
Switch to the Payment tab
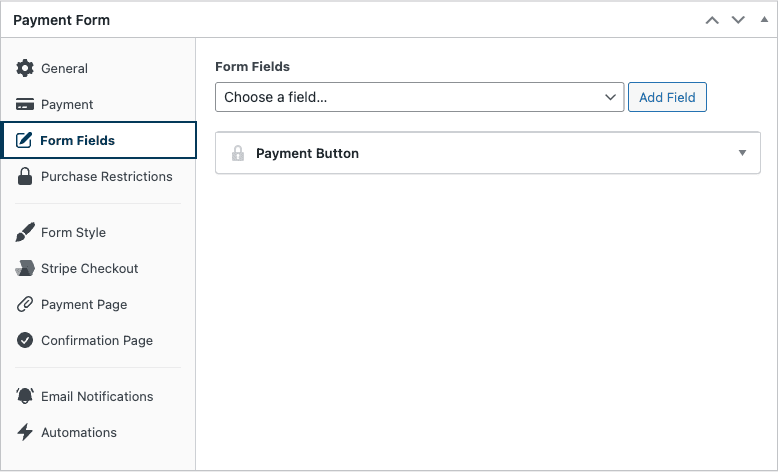[x=98, y=104]
